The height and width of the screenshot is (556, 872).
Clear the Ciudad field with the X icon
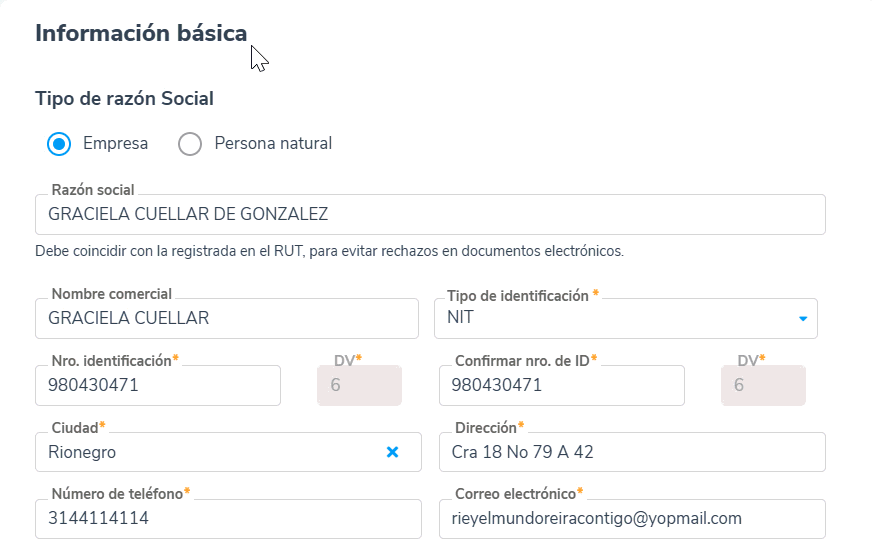coord(393,452)
